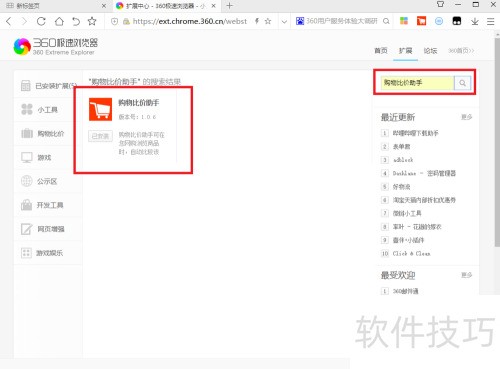This screenshot has height=369, width=500.
Task: Open the 扩展 navigation item
Action: (x=405, y=51)
